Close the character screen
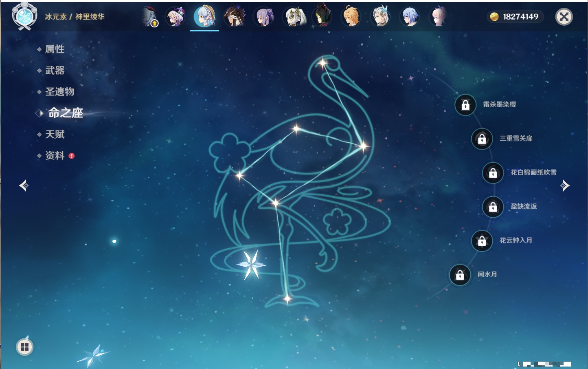Screen dimensions: 588x369 (564, 17)
